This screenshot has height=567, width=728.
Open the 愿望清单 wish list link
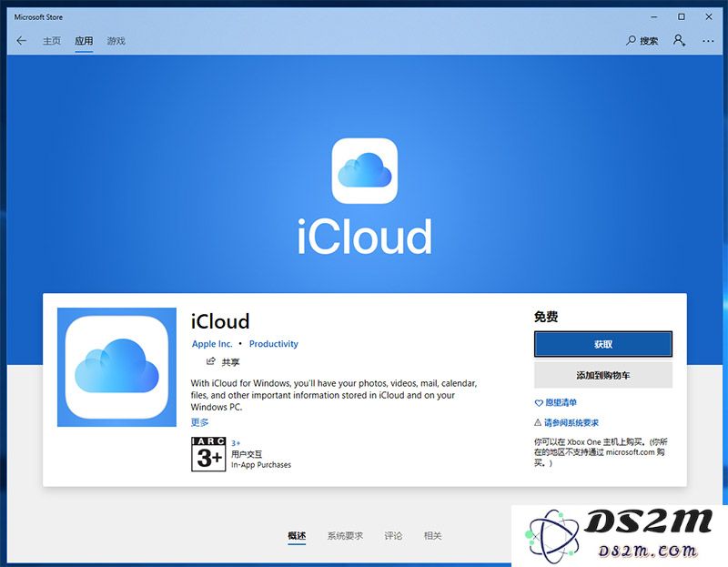(561, 402)
